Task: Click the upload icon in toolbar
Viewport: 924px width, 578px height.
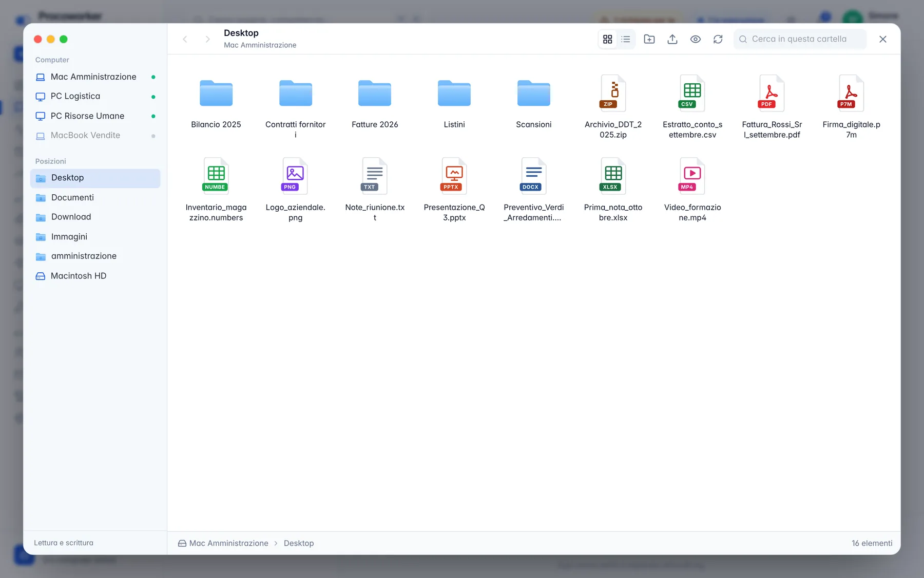Action: (x=672, y=39)
